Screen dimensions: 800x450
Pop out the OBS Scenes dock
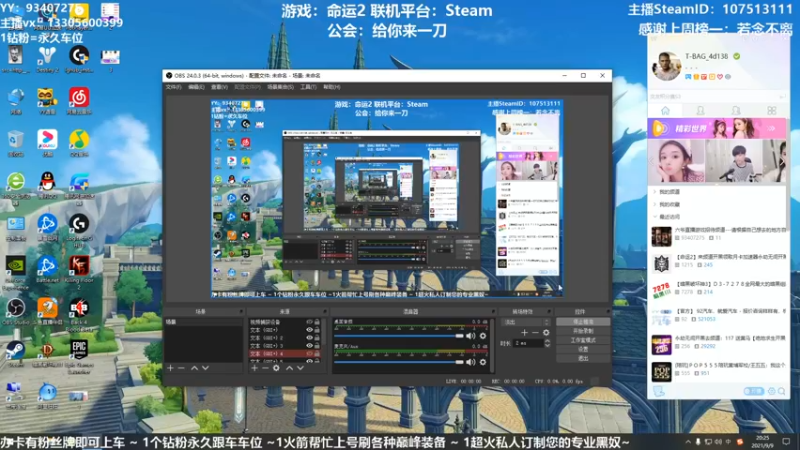241,311
